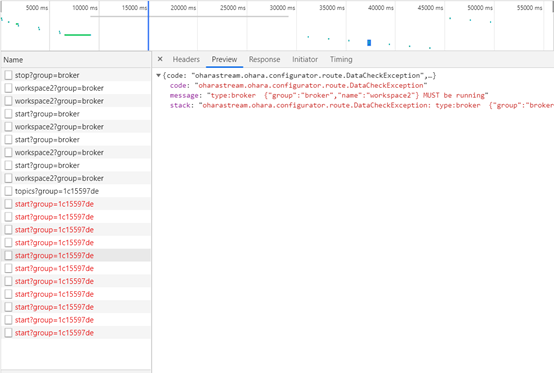Click the blue vertical line on timeline
The width and height of the screenshot is (554, 373).
(x=148, y=25)
